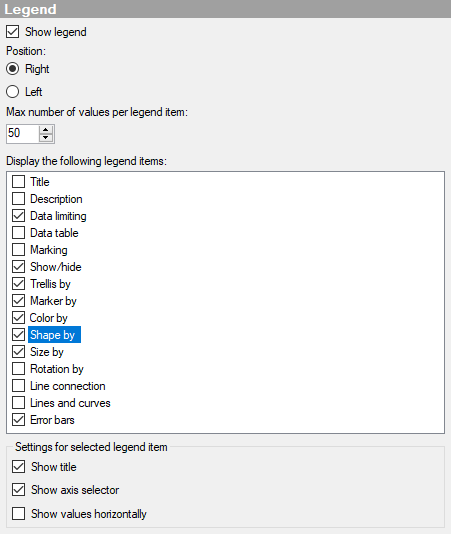This screenshot has width=451, height=534.
Task: Select the Trellis by list entry
Action: coord(50,284)
